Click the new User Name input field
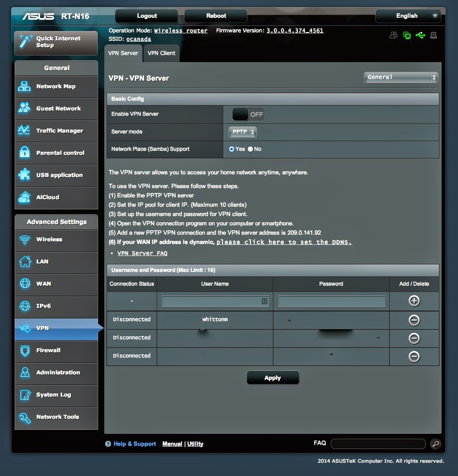 pos(215,301)
